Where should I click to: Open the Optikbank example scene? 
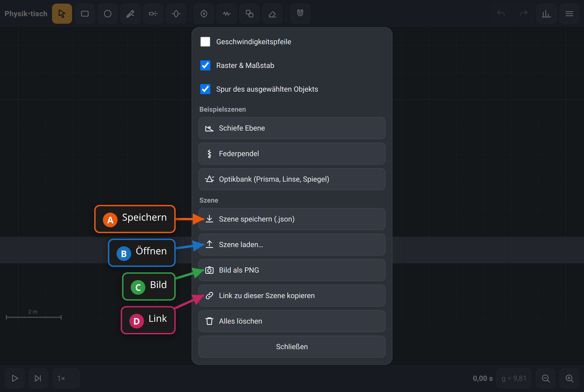click(x=292, y=179)
